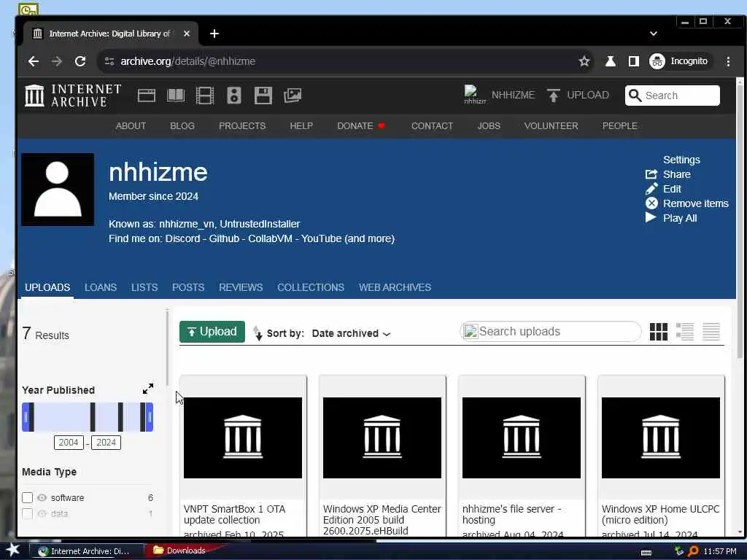This screenshot has height=560, width=747.
Task: Expand the Year Published histogram
Action: [x=148, y=389]
